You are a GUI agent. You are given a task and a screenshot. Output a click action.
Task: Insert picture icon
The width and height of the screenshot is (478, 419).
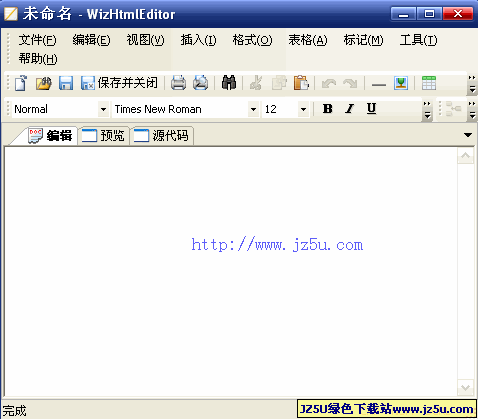pos(401,83)
